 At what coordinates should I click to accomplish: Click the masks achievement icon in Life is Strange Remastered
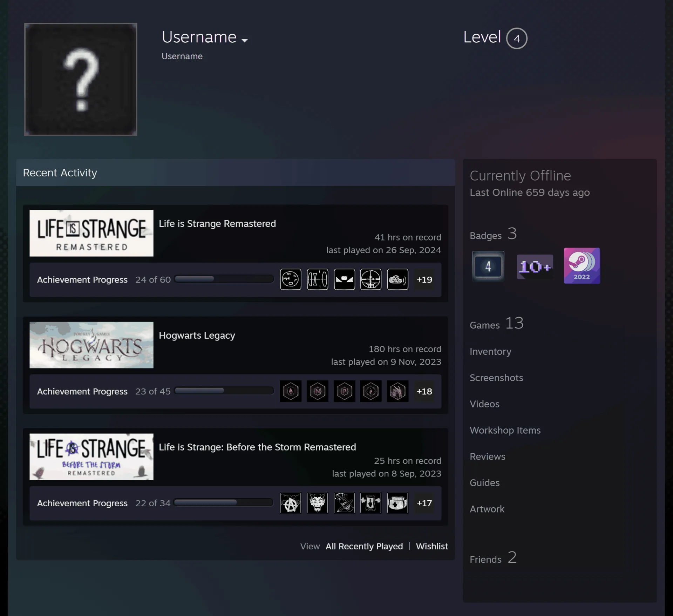[x=344, y=279]
